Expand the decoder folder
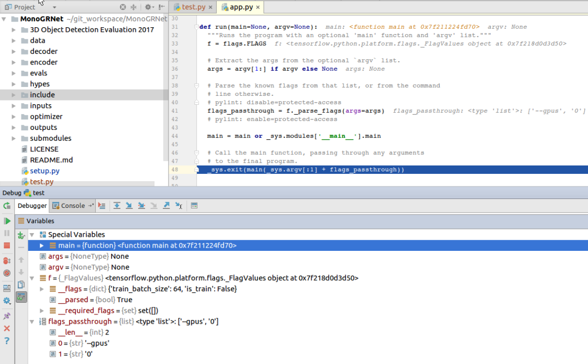 point(14,51)
